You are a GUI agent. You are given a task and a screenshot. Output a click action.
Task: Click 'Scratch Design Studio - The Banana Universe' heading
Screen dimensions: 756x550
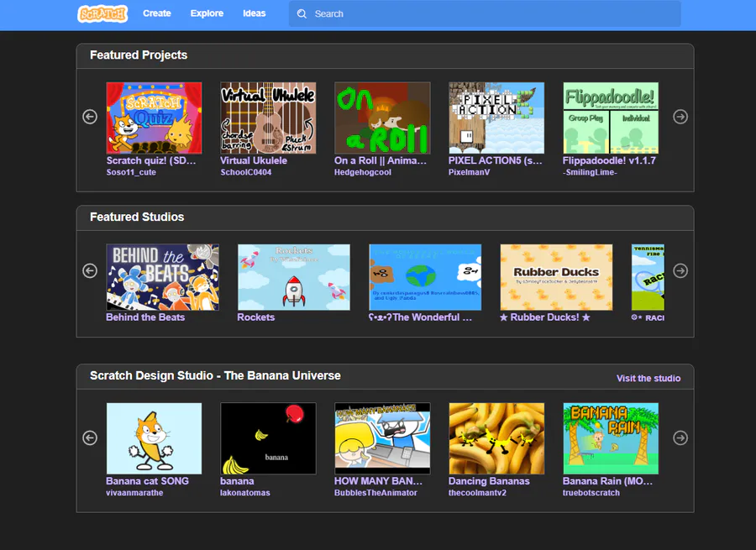tap(215, 375)
